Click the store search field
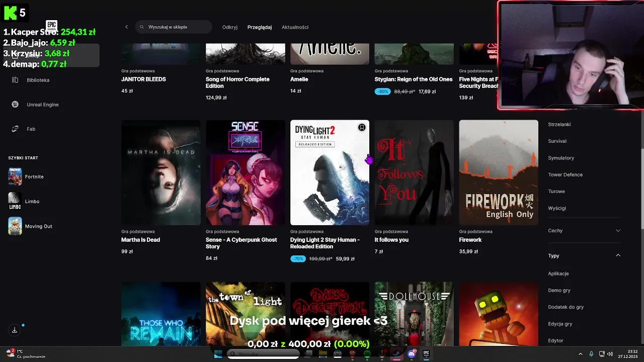This screenshot has width=644, height=362. [x=174, y=27]
